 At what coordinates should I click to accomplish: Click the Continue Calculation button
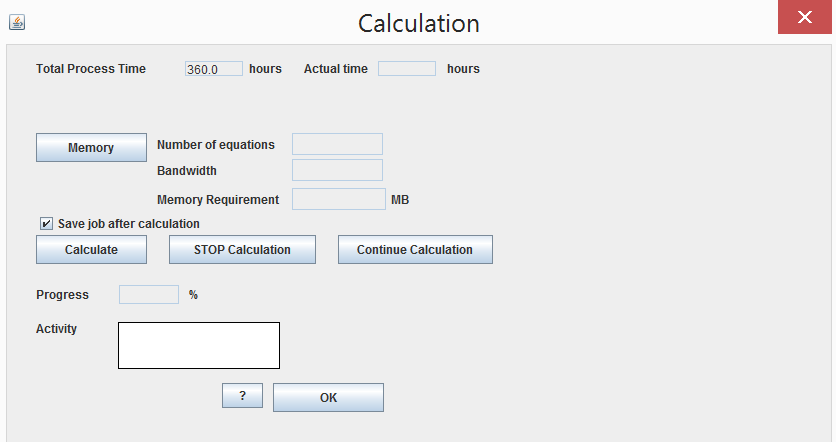click(415, 250)
